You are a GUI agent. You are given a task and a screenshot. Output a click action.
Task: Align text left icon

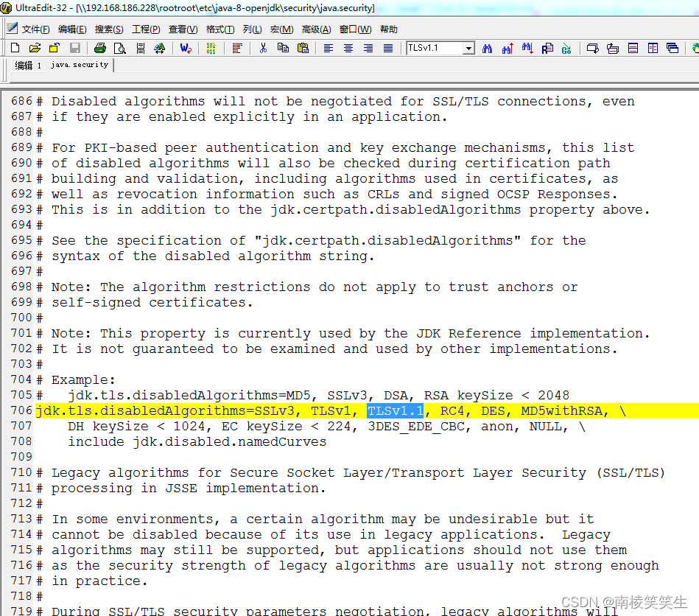(x=329, y=48)
